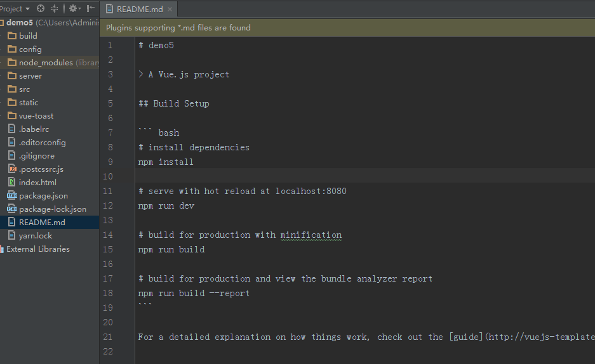Click the underlined word 'minification'

click(x=311, y=235)
